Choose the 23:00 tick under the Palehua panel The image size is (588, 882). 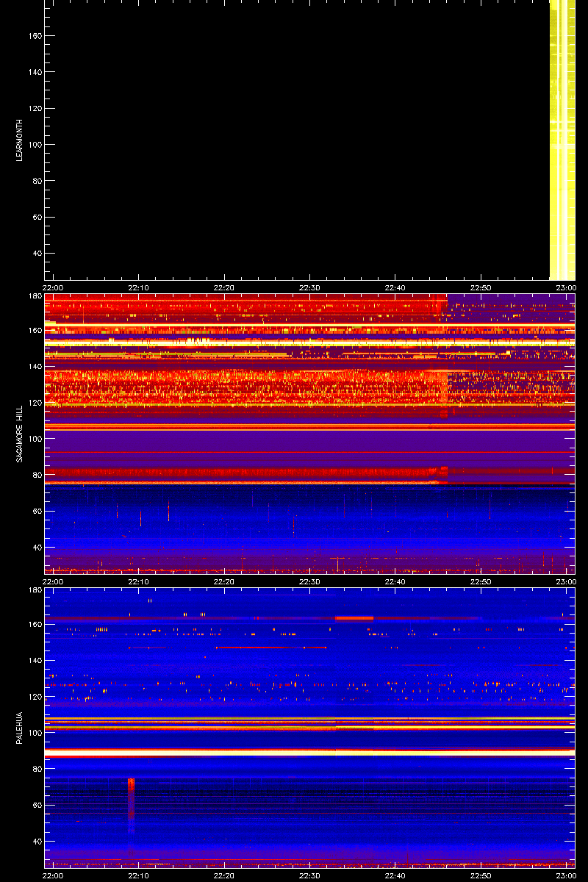click(x=566, y=875)
